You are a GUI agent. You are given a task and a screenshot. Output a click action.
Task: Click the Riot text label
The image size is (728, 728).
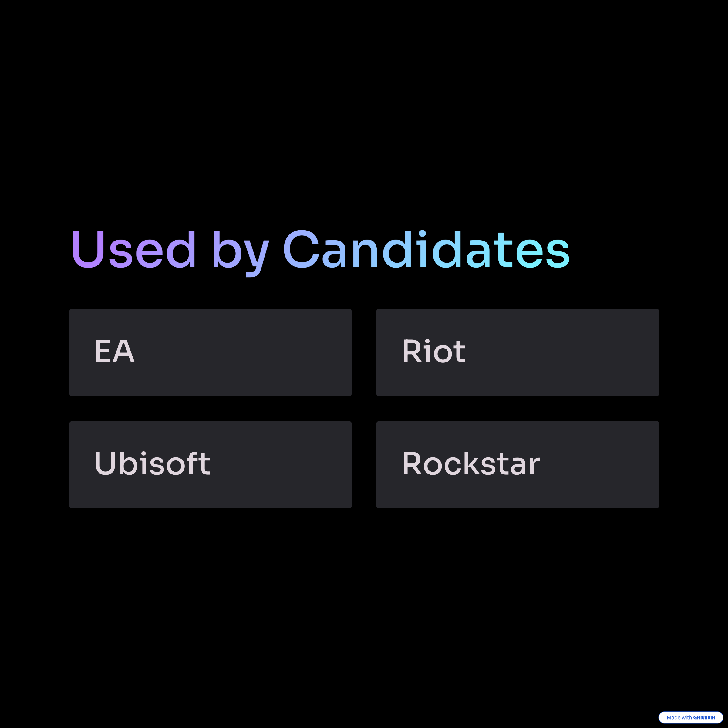[x=434, y=351]
